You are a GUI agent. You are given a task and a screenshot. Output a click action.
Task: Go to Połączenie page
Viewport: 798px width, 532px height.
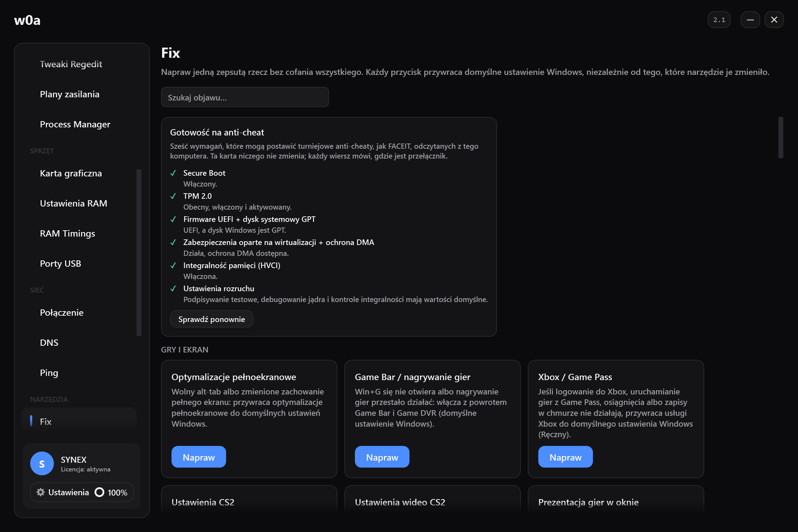(x=62, y=313)
